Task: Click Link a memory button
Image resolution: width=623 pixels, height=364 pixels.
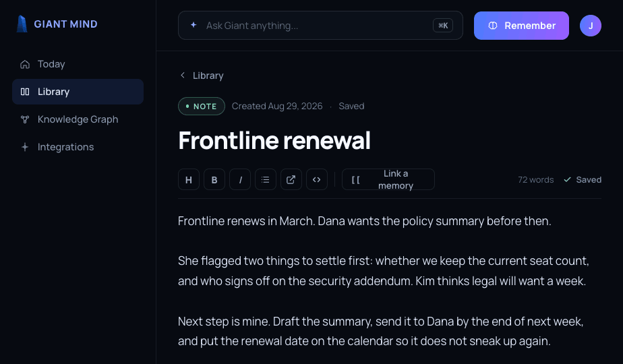Action: pyautogui.click(x=388, y=179)
